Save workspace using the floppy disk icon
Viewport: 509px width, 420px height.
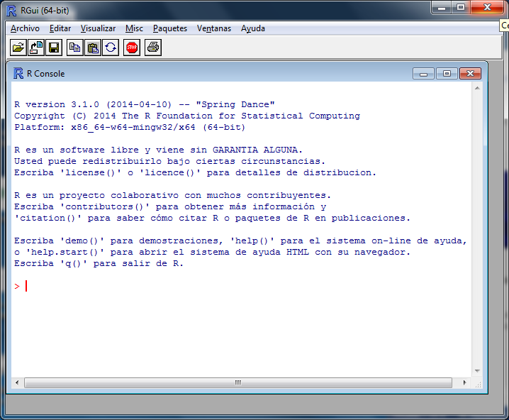click(54, 48)
